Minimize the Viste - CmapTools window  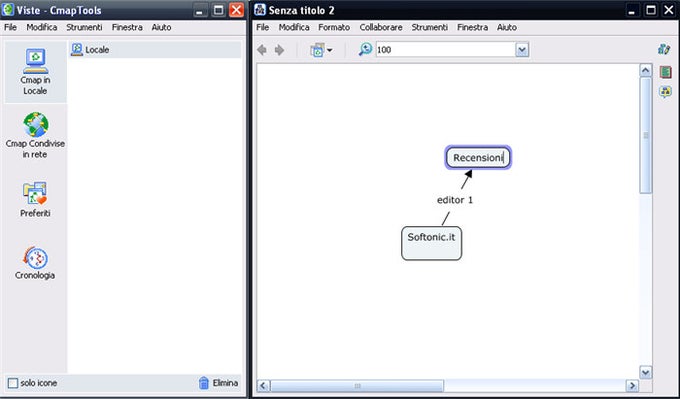coord(199,10)
